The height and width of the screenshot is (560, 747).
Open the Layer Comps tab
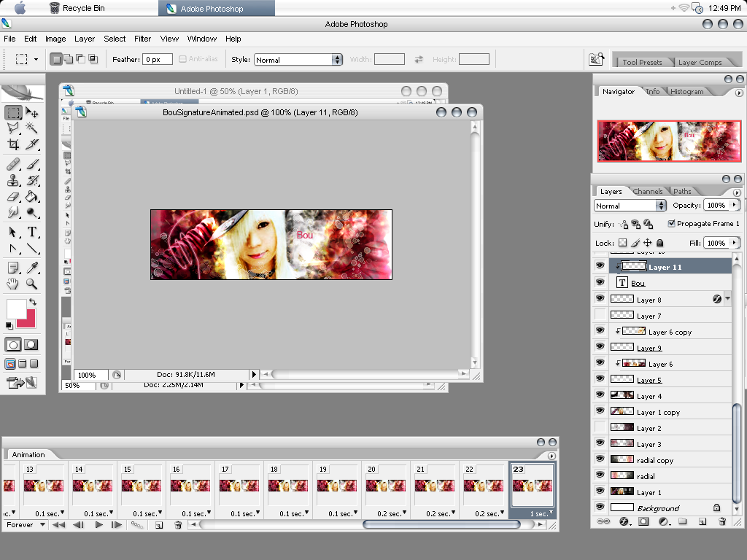coord(700,63)
